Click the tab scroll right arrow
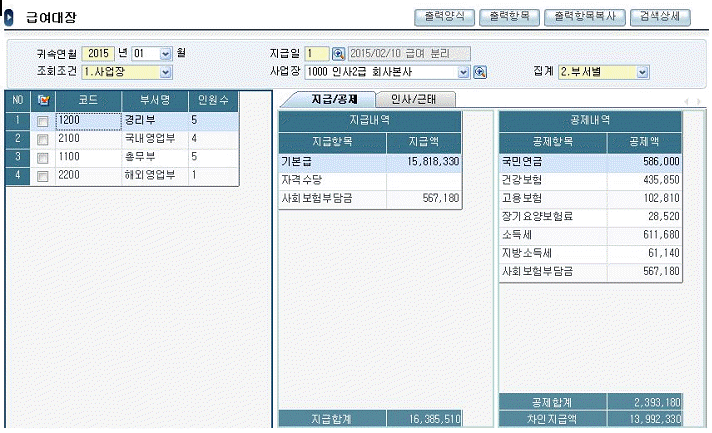Viewport: 712px width, 433px height. point(698,101)
